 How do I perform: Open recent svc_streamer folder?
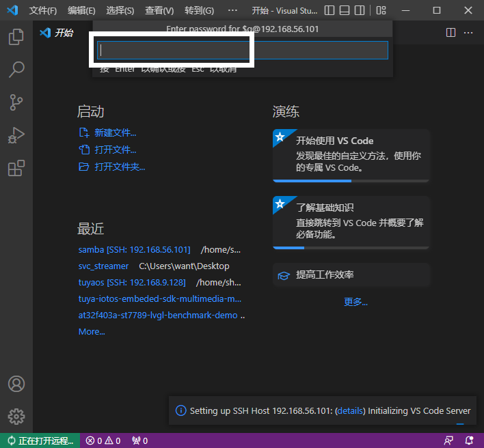click(103, 266)
